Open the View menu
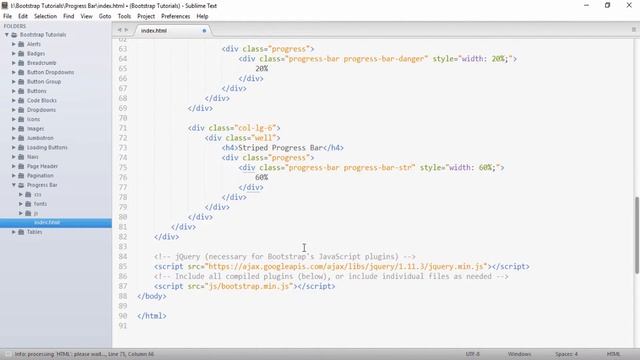 86,16
